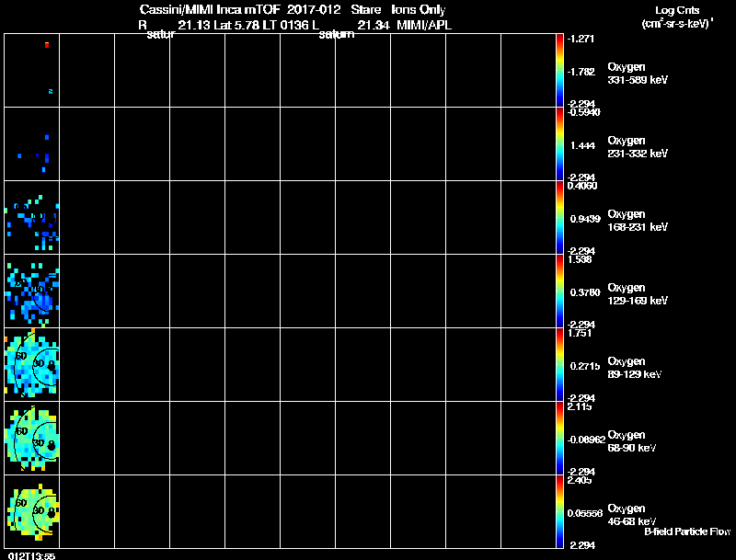Open the Oxygen 68-90 keV image panel
The image size is (736, 560).
coord(32,438)
